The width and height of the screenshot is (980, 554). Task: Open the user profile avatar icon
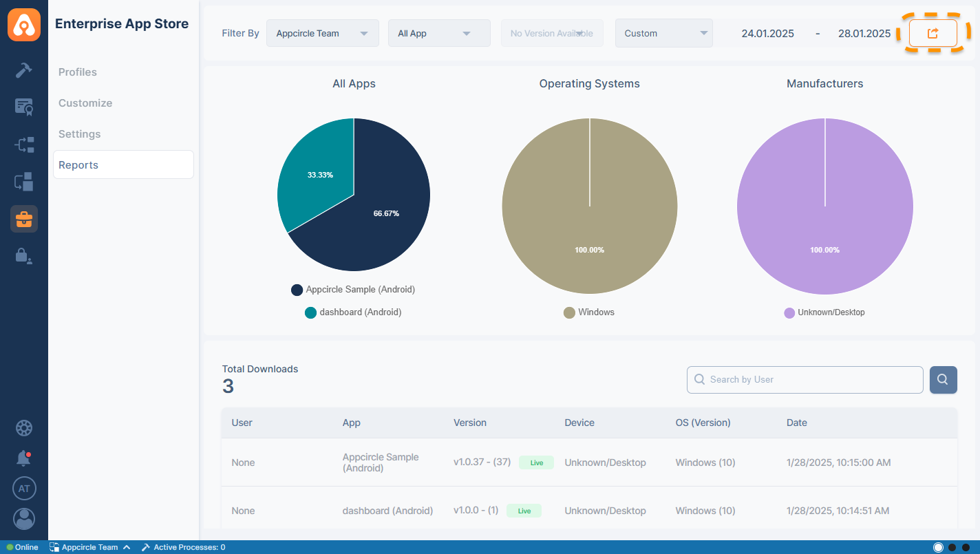coord(24,519)
